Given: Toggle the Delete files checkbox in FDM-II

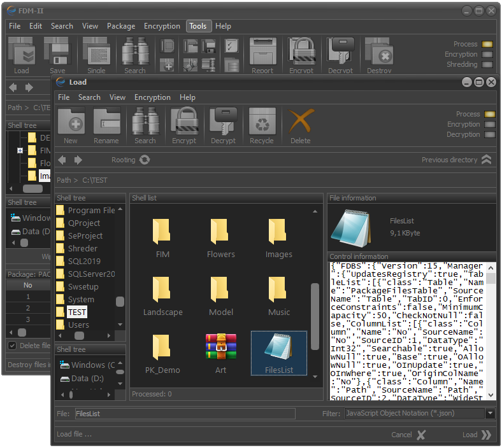Looking at the screenshot, I should 12,346.
